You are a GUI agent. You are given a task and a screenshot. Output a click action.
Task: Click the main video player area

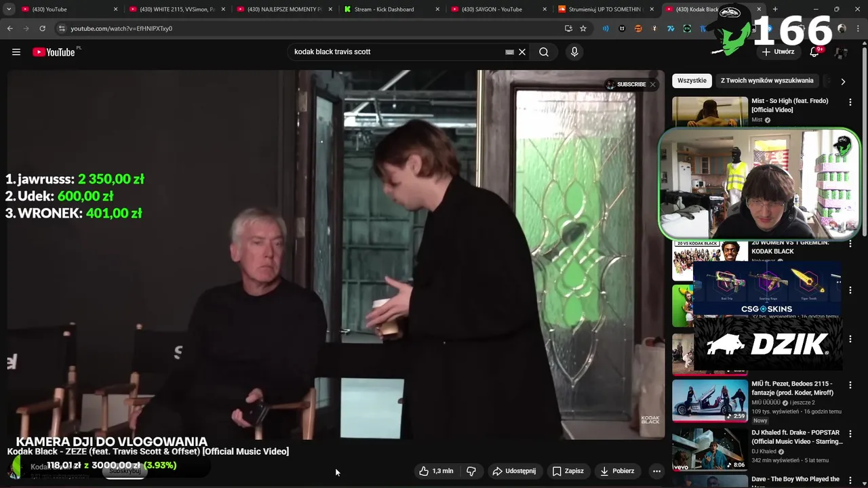coord(336,254)
